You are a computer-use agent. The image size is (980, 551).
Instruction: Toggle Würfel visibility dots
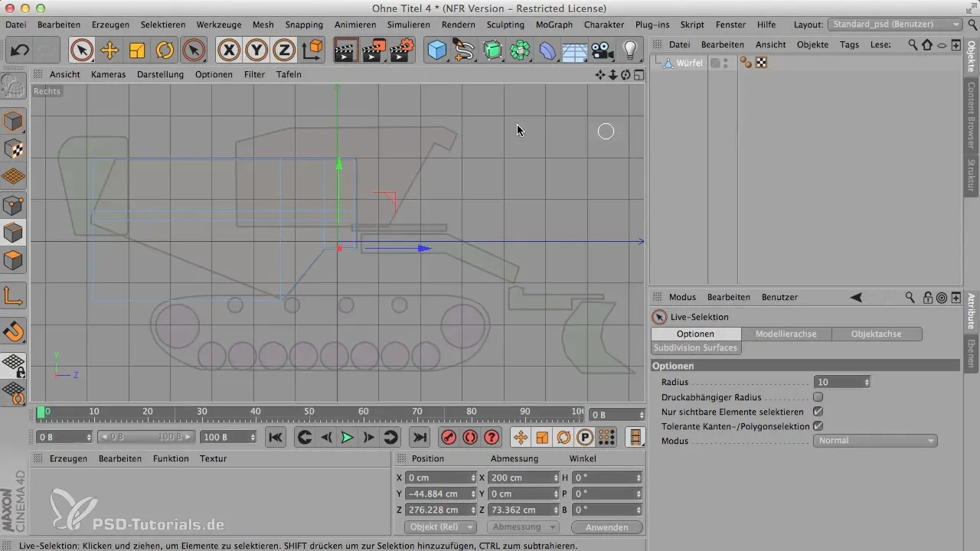tap(724, 63)
